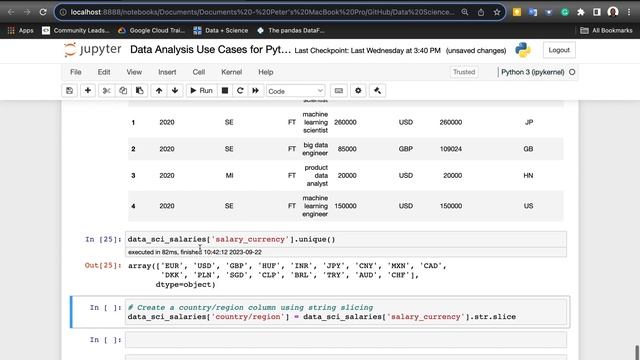Restart the kernel icon

(240, 91)
